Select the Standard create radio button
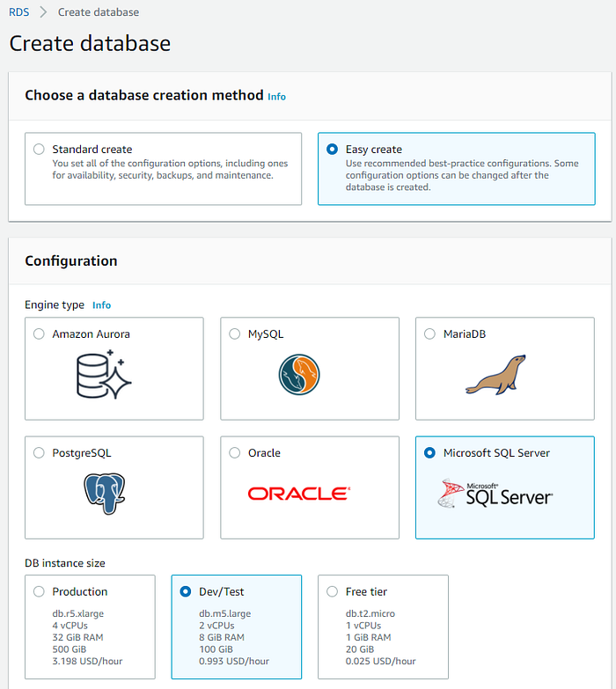616x689 pixels. click(x=39, y=149)
